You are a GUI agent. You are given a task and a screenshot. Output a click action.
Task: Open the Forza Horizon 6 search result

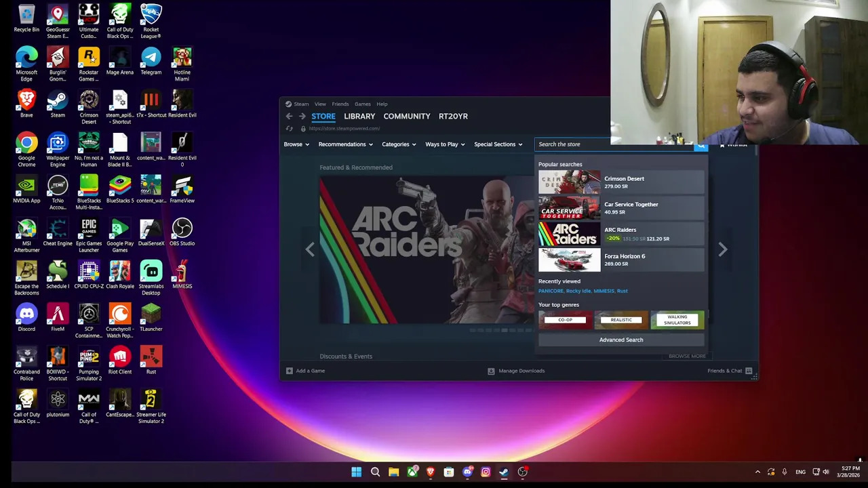click(x=621, y=260)
